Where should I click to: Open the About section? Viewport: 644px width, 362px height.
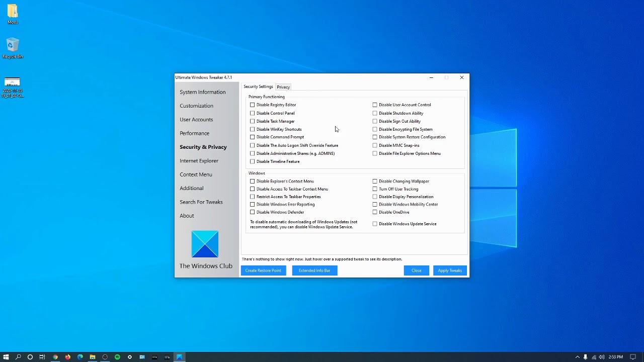[187, 216]
